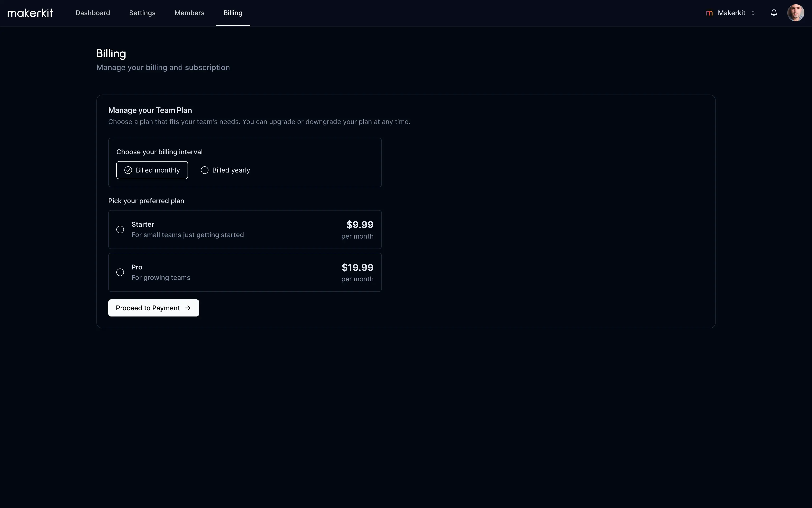Expand the Makerkit team switcher chevron
Image resolution: width=812 pixels, height=508 pixels.
[753, 13]
